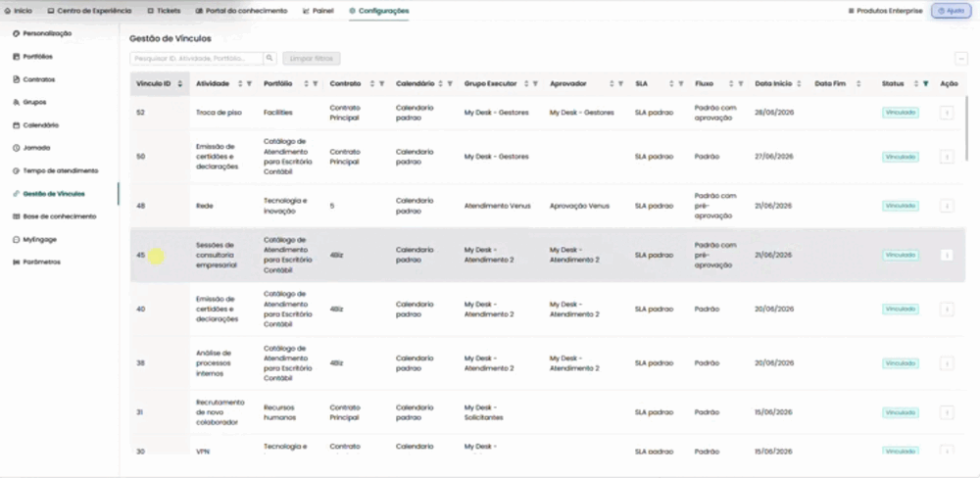Open Tempo de atendimento in the sidebar
980x478 pixels.
point(56,170)
